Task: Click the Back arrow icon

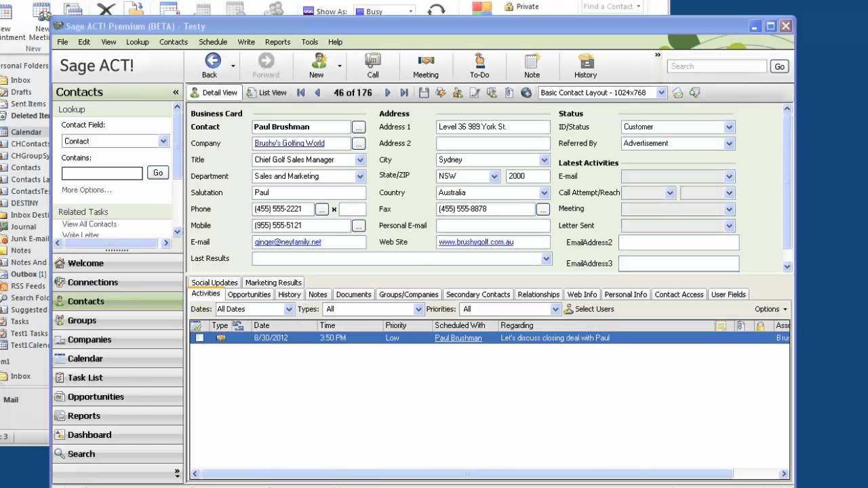Action: point(213,60)
